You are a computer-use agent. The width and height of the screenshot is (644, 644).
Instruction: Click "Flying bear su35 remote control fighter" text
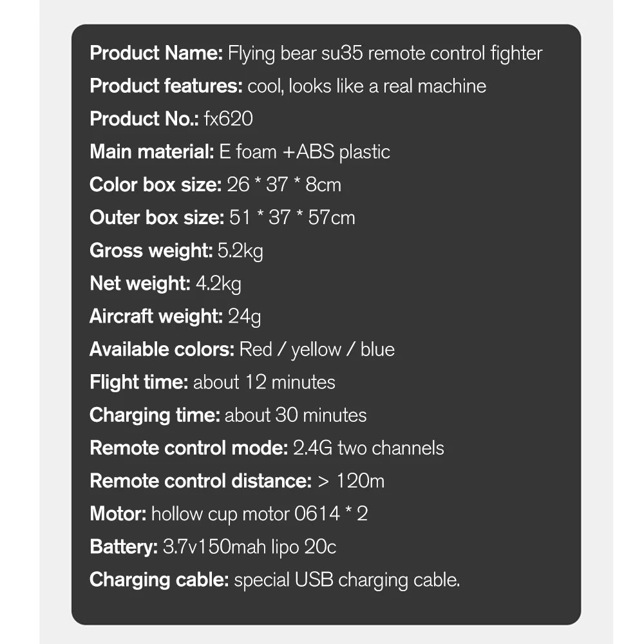(x=385, y=53)
